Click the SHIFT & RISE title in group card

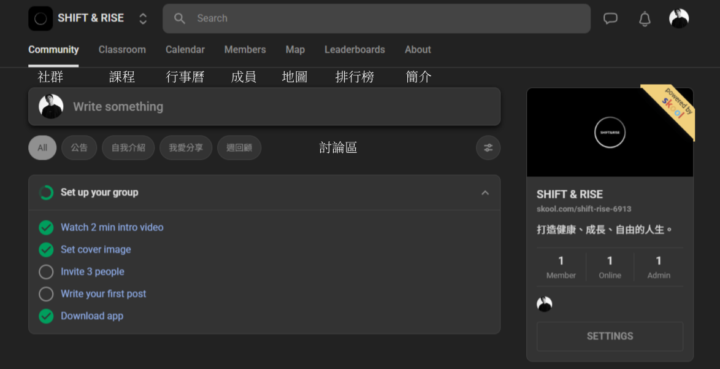569,195
